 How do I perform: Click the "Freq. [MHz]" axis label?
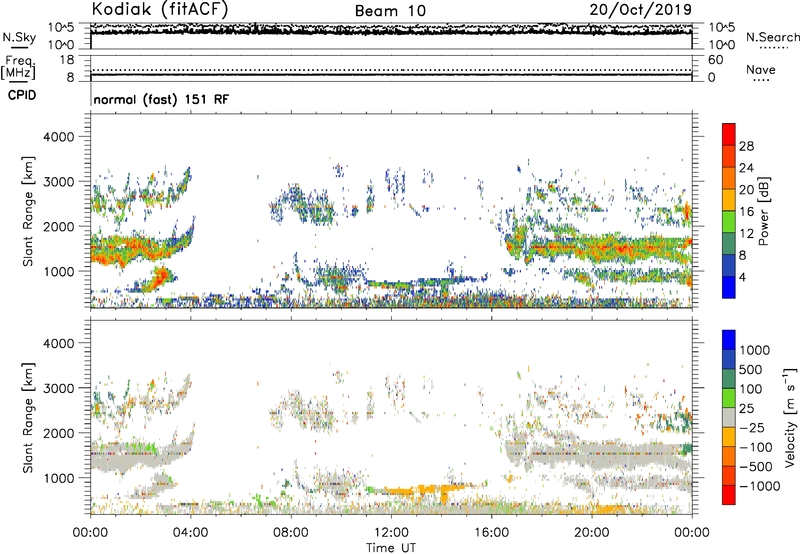pos(19,68)
